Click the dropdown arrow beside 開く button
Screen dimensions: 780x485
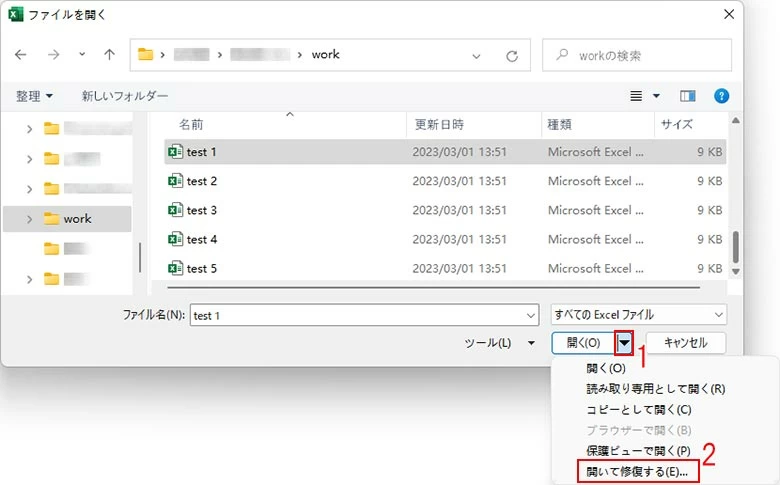pyautogui.click(x=624, y=343)
